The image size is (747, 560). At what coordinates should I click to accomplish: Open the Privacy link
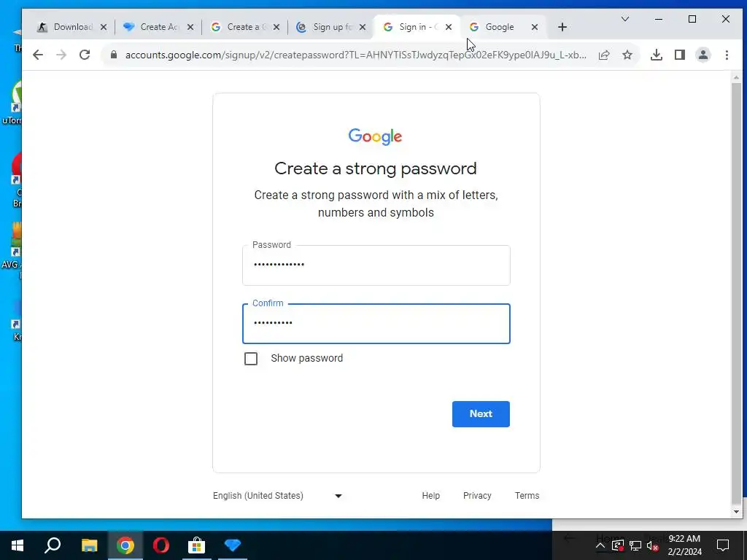(477, 496)
